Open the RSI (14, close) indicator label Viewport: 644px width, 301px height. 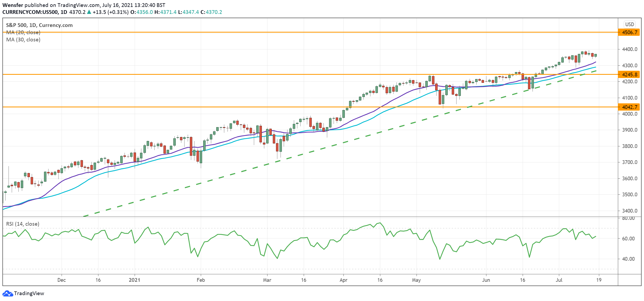click(23, 224)
